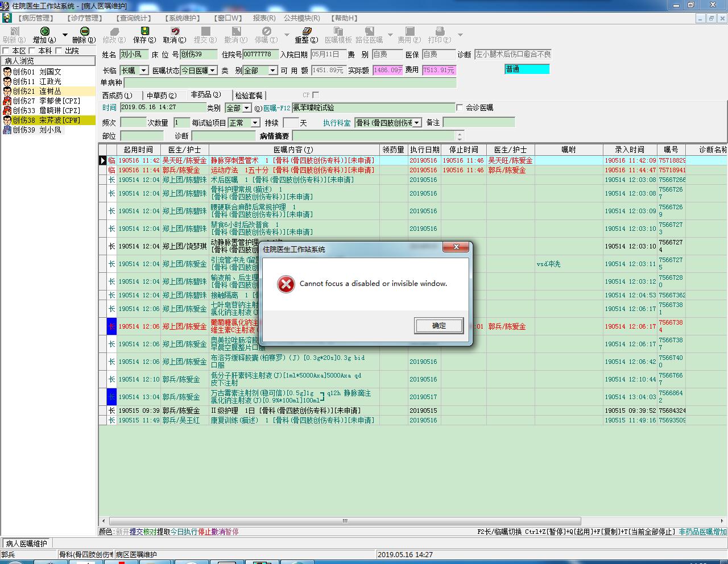Open the 病历管理 menu
This screenshot has width=728, height=564.
(36, 18)
